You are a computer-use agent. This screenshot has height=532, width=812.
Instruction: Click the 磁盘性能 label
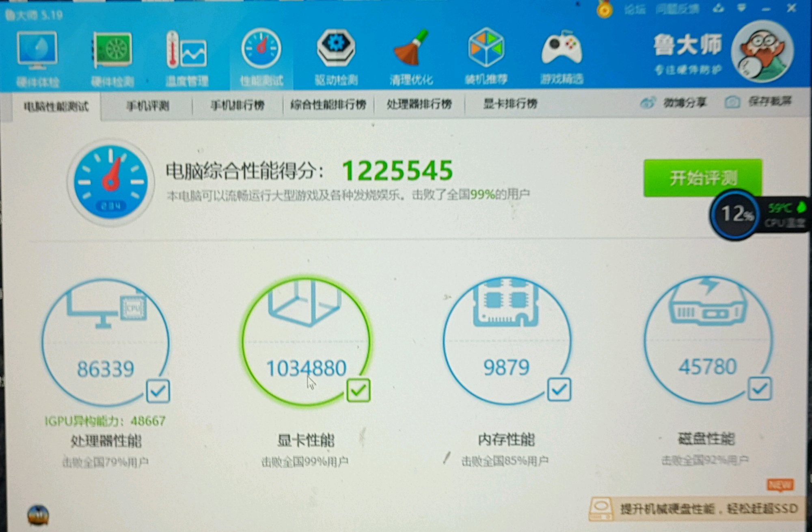(706, 439)
